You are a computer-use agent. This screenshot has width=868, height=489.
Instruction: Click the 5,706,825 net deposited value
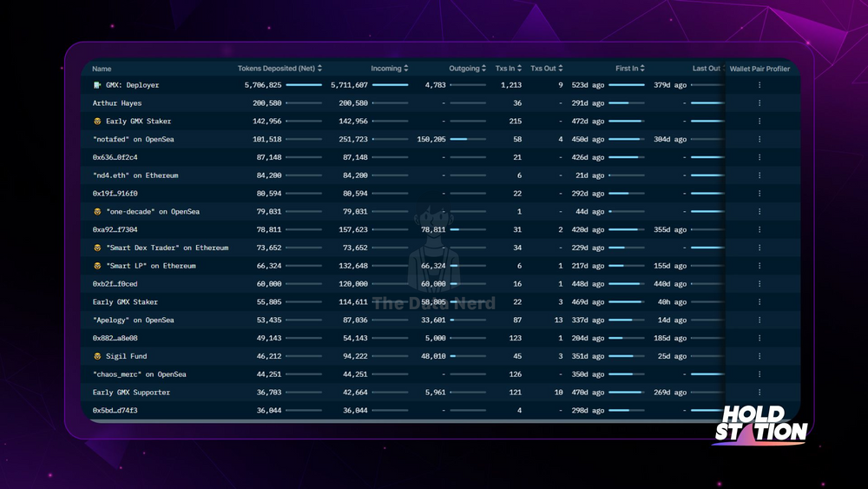[x=263, y=85]
